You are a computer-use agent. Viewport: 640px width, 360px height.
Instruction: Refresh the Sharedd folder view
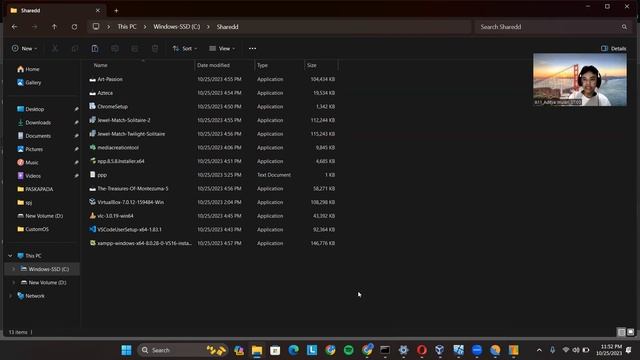[74, 27]
